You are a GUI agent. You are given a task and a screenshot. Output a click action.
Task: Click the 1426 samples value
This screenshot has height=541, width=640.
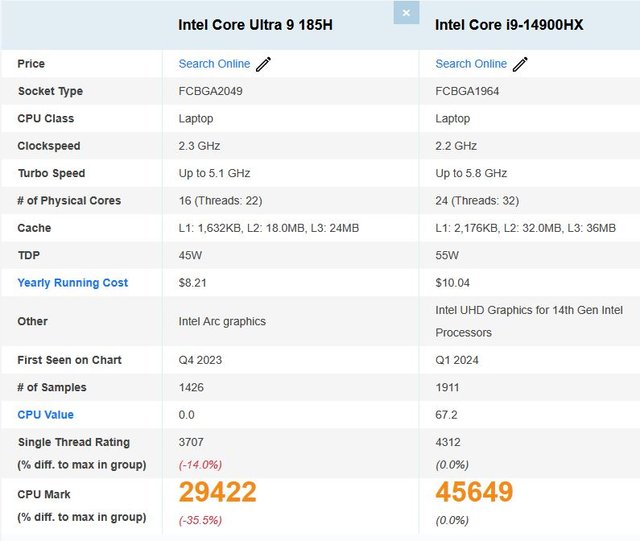[x=191, y=387]
